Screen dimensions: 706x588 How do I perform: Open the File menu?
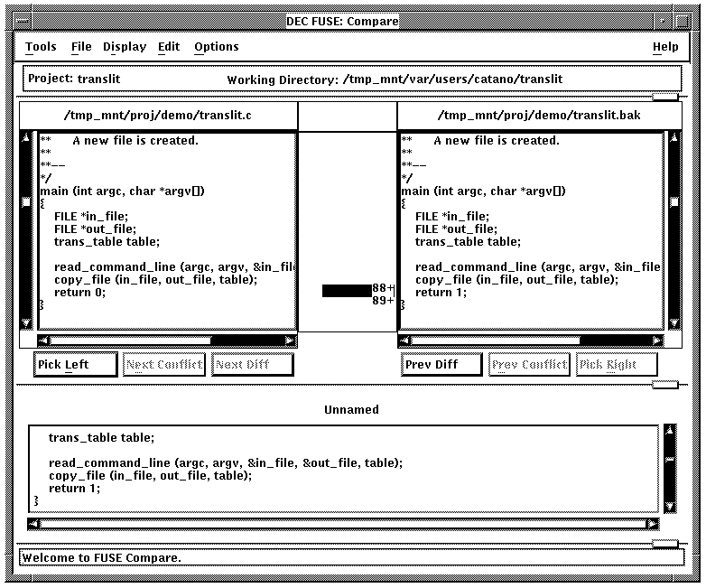tap(81, 47)
